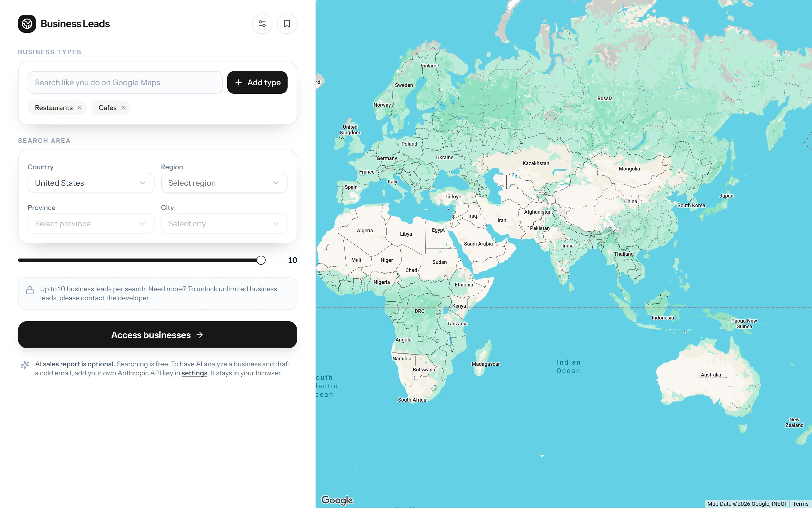The height and width of the screenshot is (508, 812).
Task: Open the Country dropdown showing United States
Action: click(x=91, y=183)
